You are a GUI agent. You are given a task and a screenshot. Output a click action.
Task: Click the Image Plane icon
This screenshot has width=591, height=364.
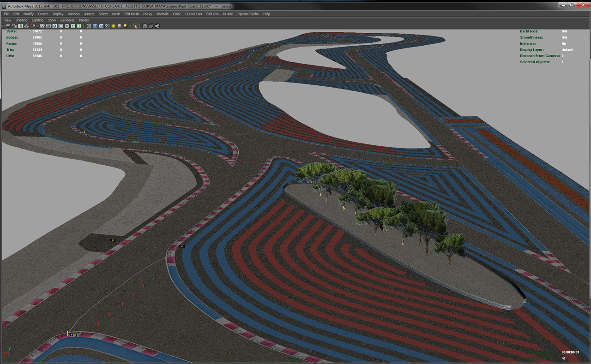click(27, 26)
